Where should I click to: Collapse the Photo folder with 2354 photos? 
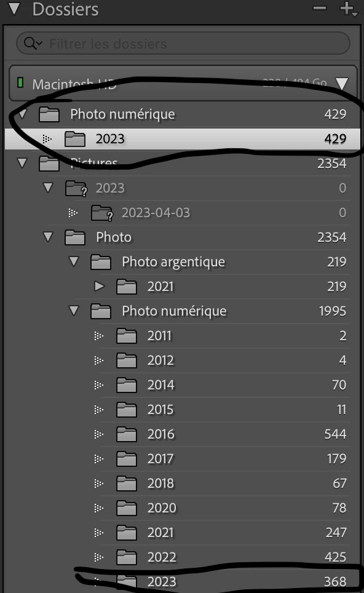pos(48,237)
